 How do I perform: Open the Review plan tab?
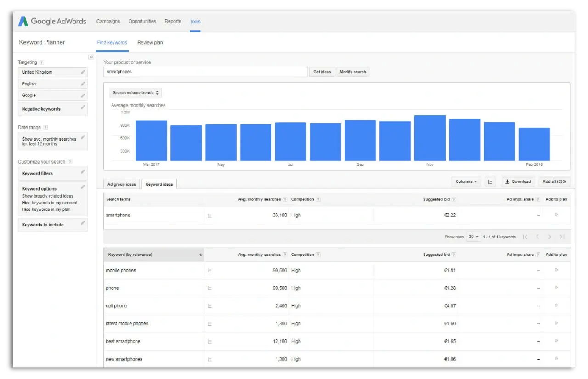150,42
